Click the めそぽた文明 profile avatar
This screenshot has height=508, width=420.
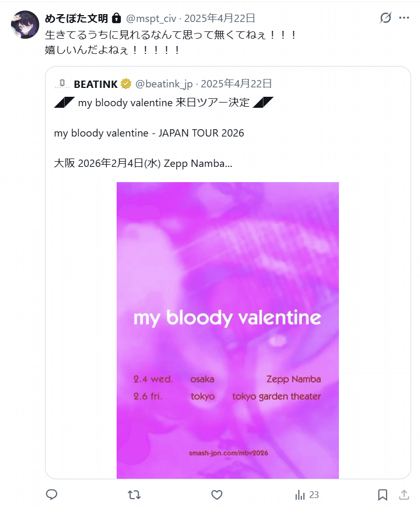[x=25, y=25]
